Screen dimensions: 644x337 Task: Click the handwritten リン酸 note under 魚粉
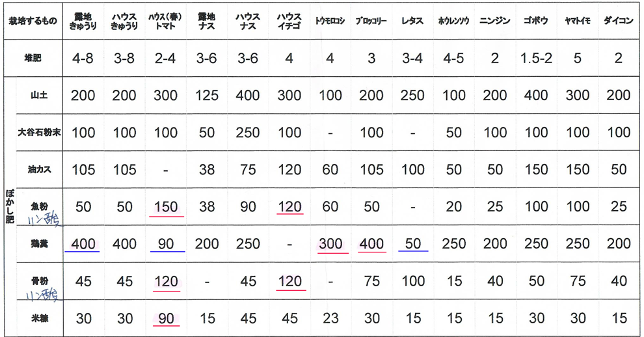[x=45, y=220]
